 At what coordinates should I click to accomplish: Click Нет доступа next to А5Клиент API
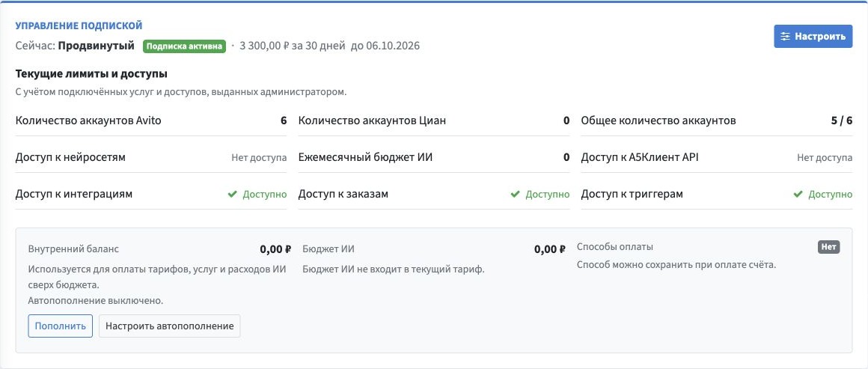(825, 158)
